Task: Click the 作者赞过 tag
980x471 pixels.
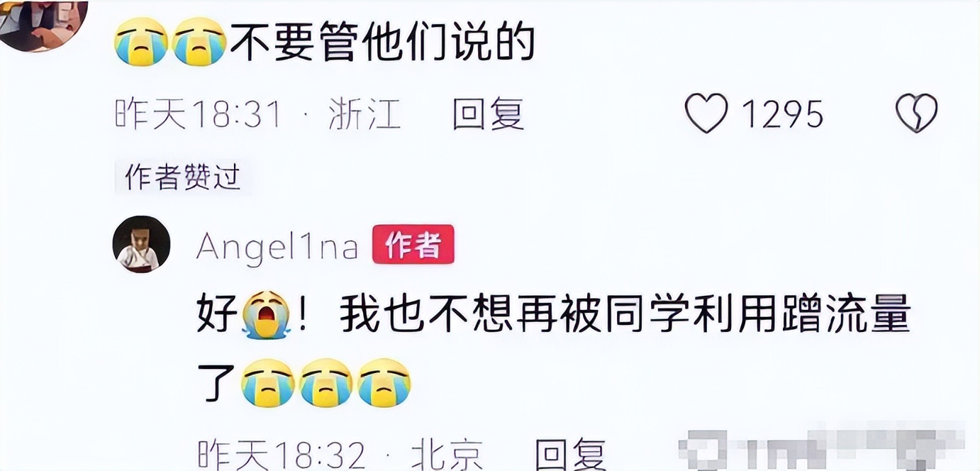Action: (183, 177)
